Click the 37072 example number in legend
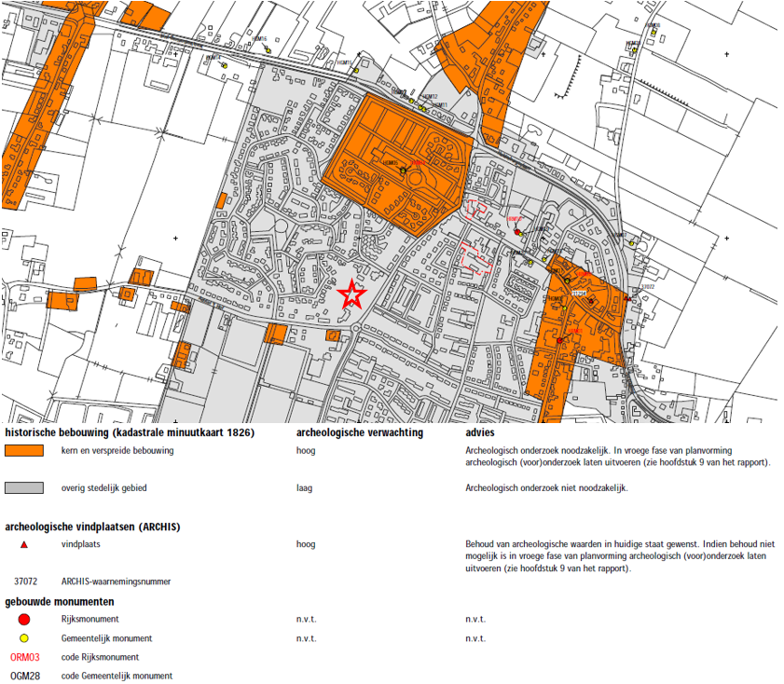The width and height of the screenshot is (784, 684). pyautogui.click(x=25, y=582)
